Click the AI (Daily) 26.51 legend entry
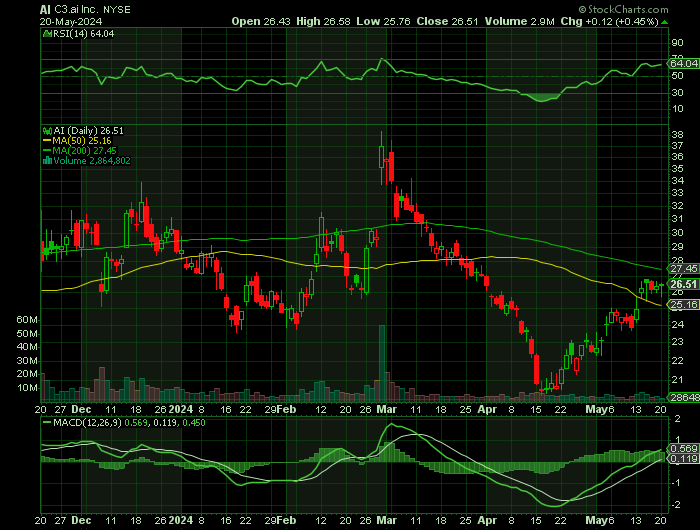Image resolution: width=700 pixels, height=530 pixels. [88, 131]
